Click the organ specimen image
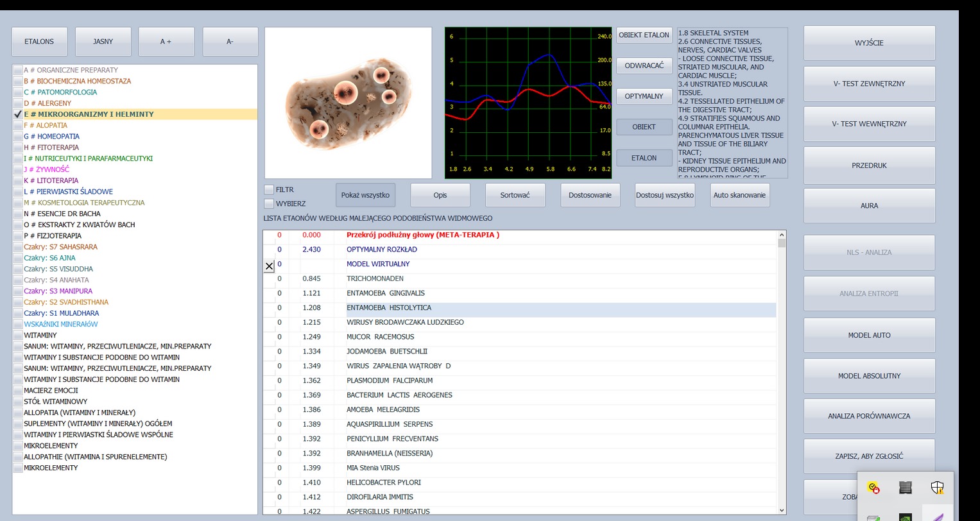Viewport: 980px width, 521px height. pos(348,103)
